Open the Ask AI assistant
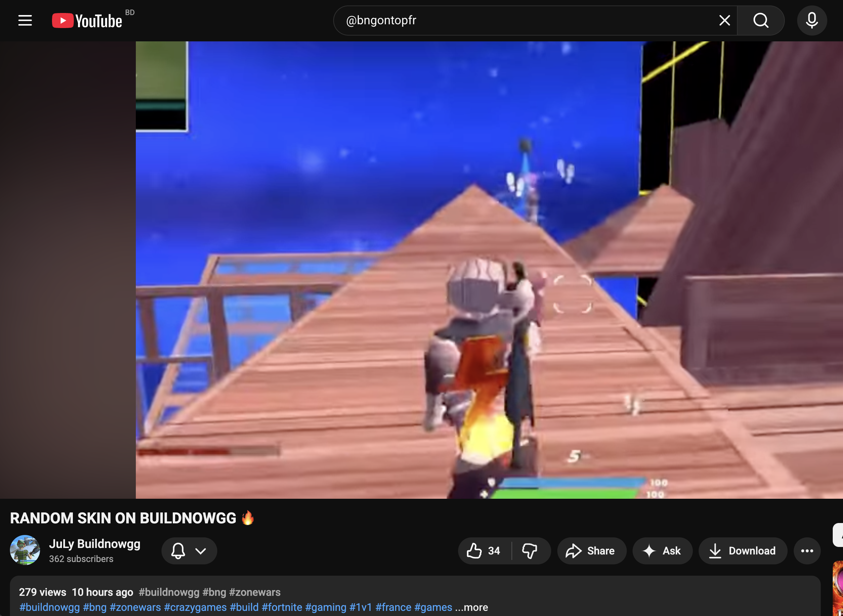 point(662,551)
